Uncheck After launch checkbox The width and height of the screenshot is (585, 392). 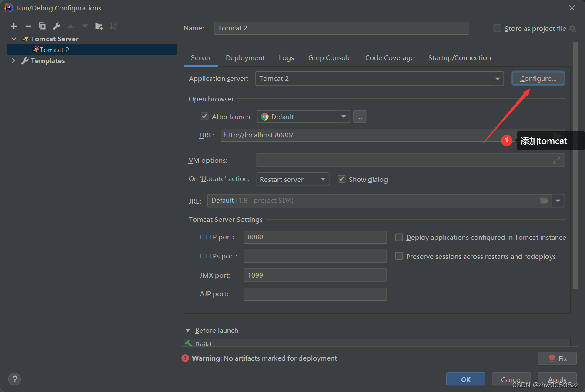[204, 117]
